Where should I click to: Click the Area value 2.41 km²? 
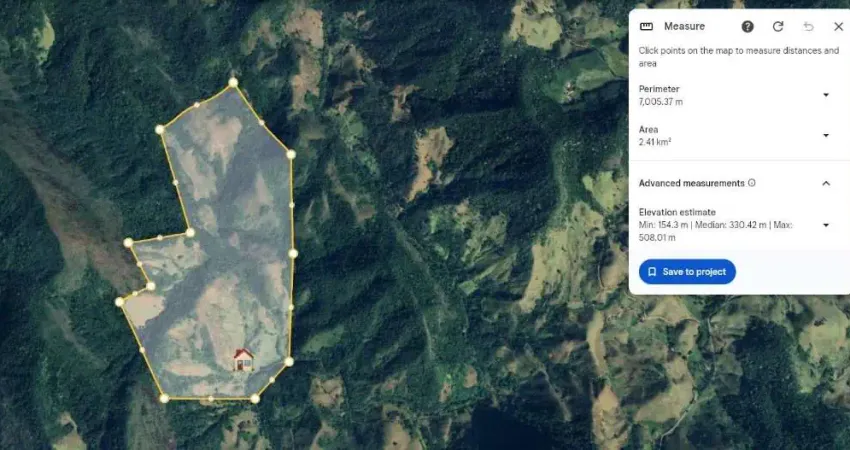pos(655,143)
